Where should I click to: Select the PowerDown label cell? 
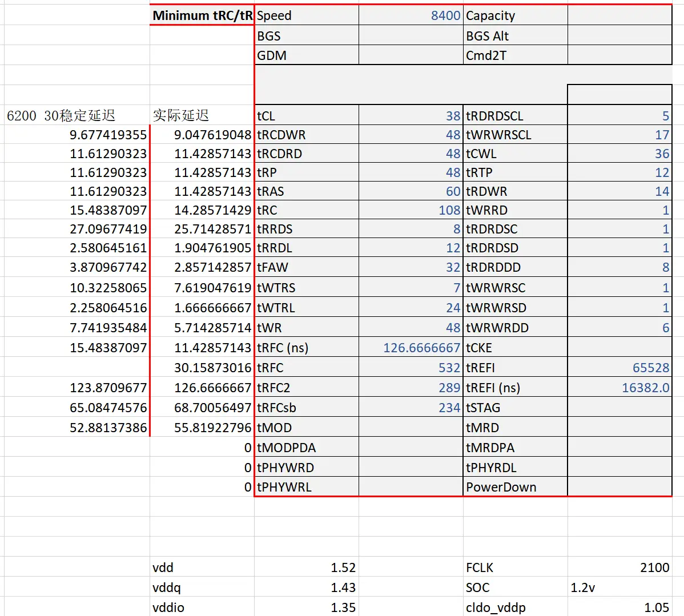point(515,486)
